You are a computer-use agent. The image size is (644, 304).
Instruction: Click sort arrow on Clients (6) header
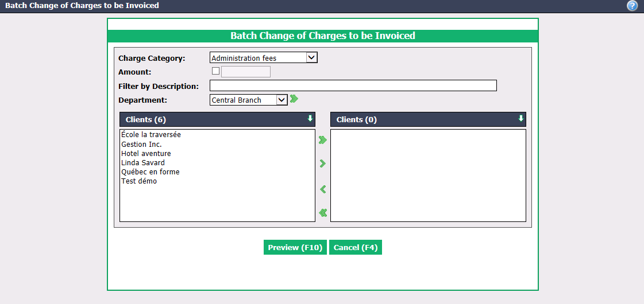pyautogui.click(x=310, y=119)
